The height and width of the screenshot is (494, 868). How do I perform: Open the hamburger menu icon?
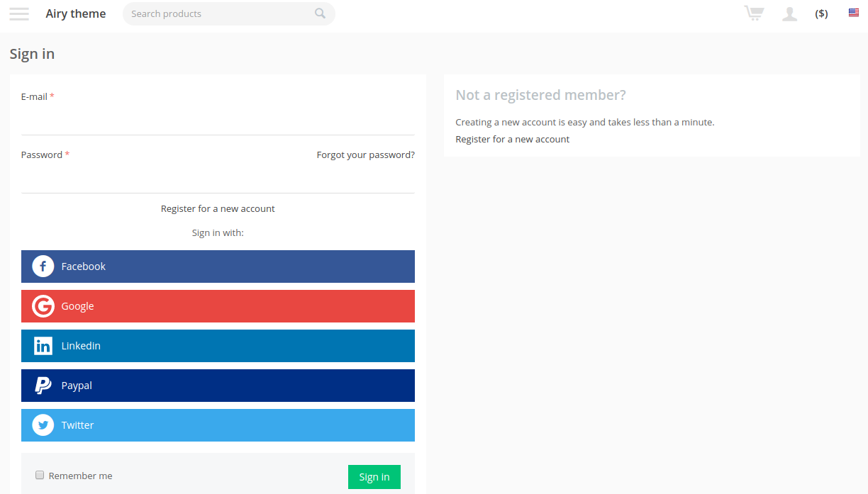pyautogui.click(x=19, y=13)
